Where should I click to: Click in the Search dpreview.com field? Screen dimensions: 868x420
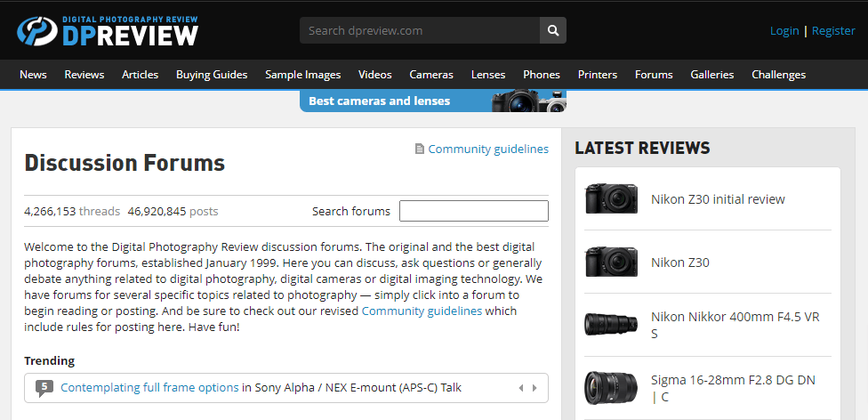[x=420, y=30]
